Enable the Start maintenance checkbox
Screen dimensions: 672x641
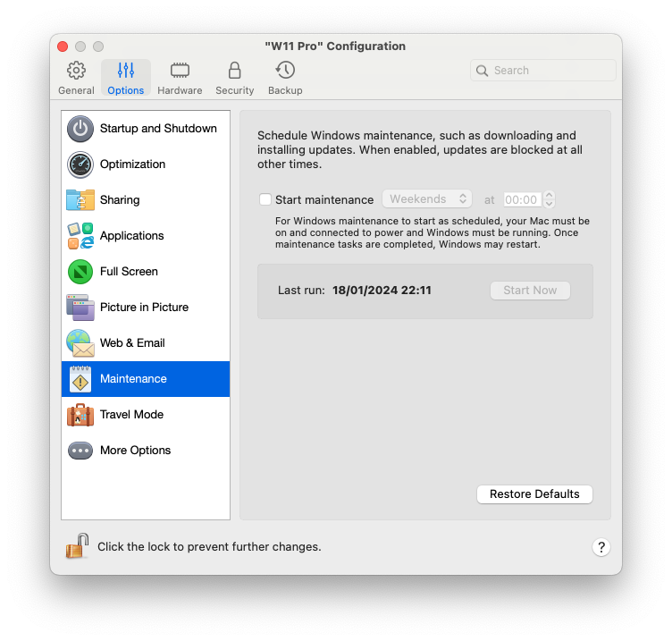tap(265, 199)
